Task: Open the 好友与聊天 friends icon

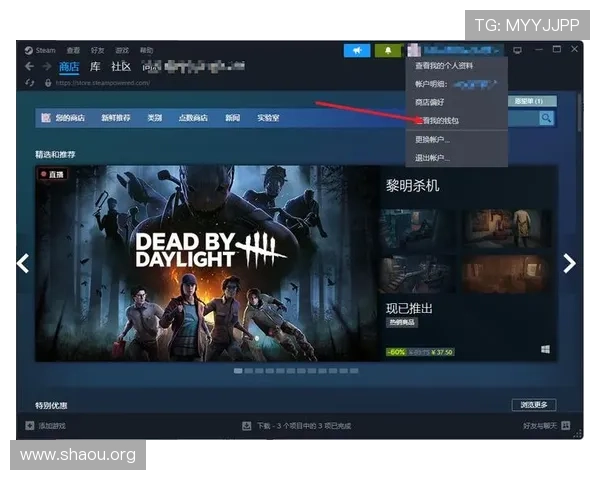Action: [x=566, y=425]
